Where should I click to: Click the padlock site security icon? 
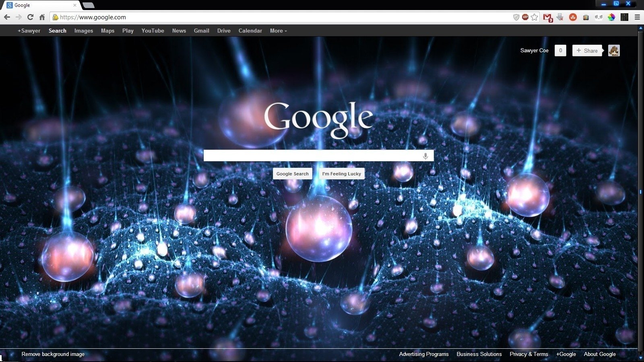[x=56, y=17]
